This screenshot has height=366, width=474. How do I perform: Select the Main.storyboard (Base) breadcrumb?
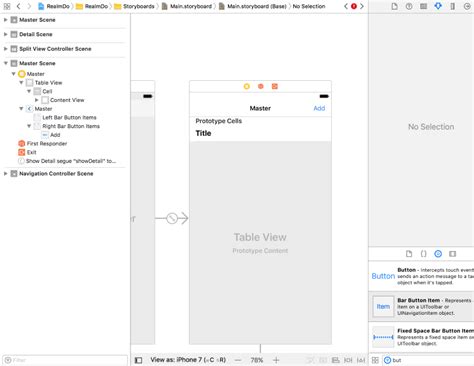point(253,6)
